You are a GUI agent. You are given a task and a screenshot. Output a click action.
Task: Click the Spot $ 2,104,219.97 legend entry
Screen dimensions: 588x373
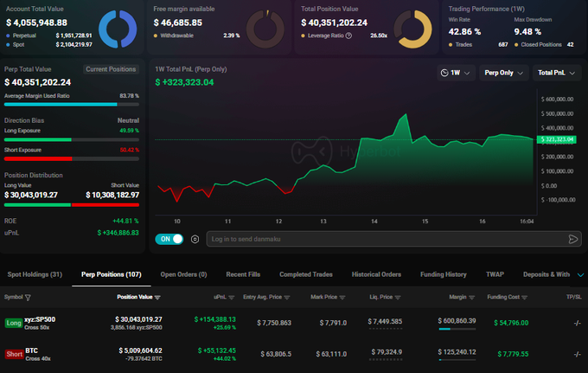click(49, 45)
